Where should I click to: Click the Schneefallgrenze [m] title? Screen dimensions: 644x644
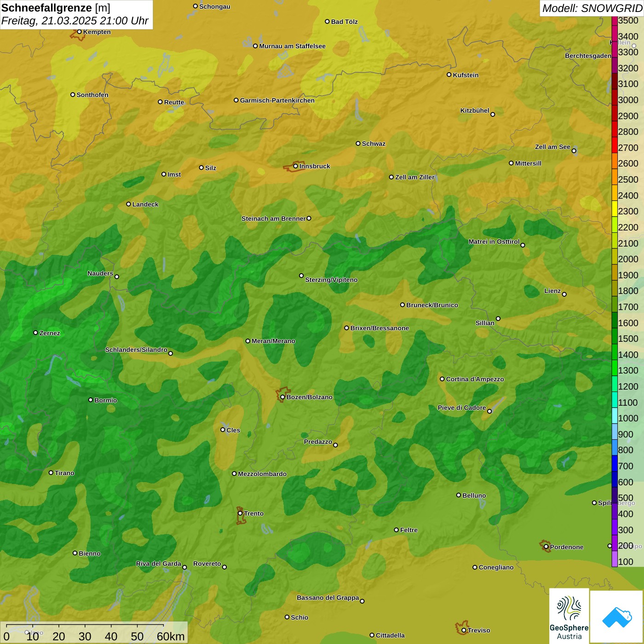coord(56,8)
